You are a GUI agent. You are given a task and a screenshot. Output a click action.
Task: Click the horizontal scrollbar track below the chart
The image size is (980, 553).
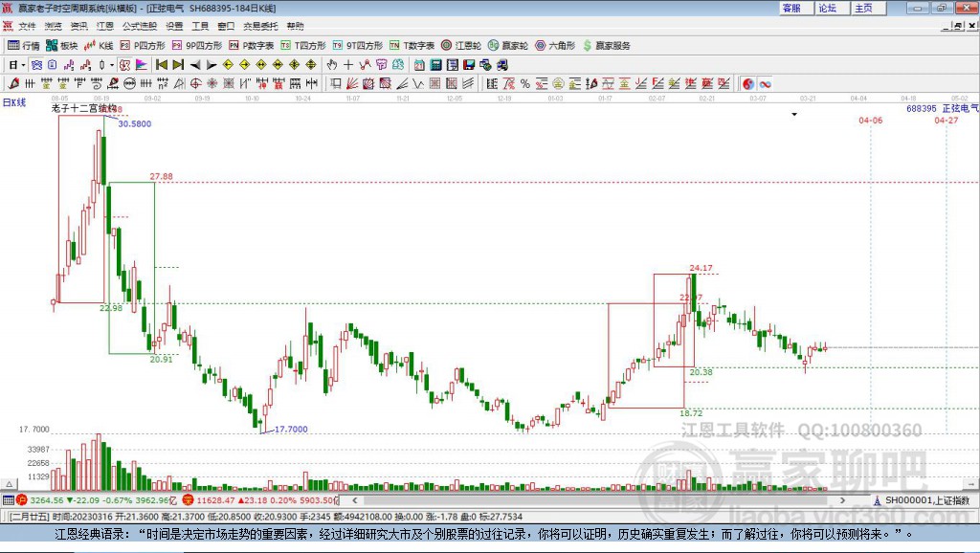click(x=599, y=500)
